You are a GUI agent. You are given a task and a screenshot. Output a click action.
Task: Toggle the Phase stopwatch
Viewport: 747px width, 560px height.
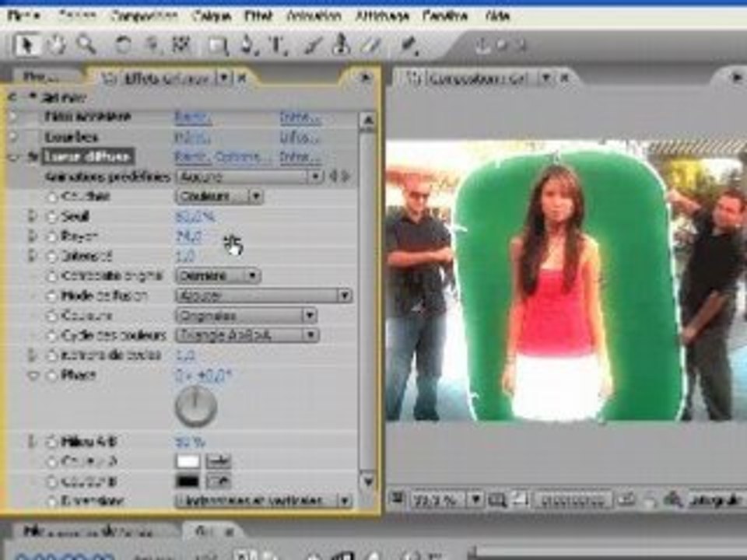51,375
